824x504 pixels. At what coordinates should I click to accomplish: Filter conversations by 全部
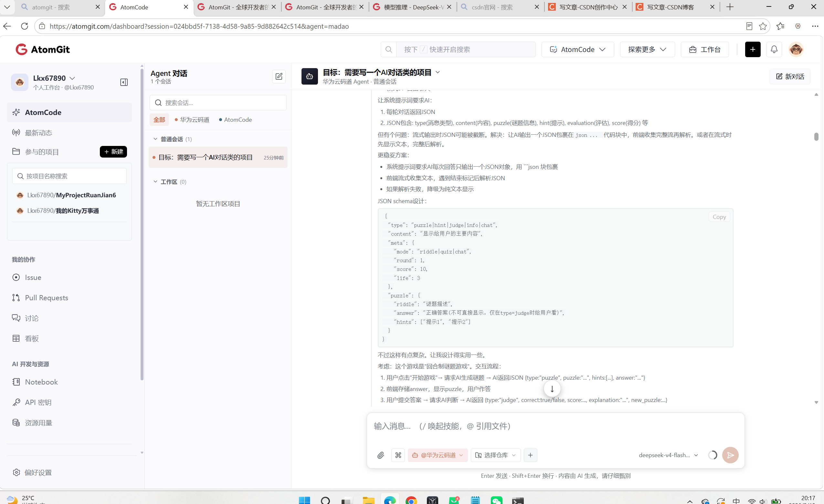[x=159, y=120]
